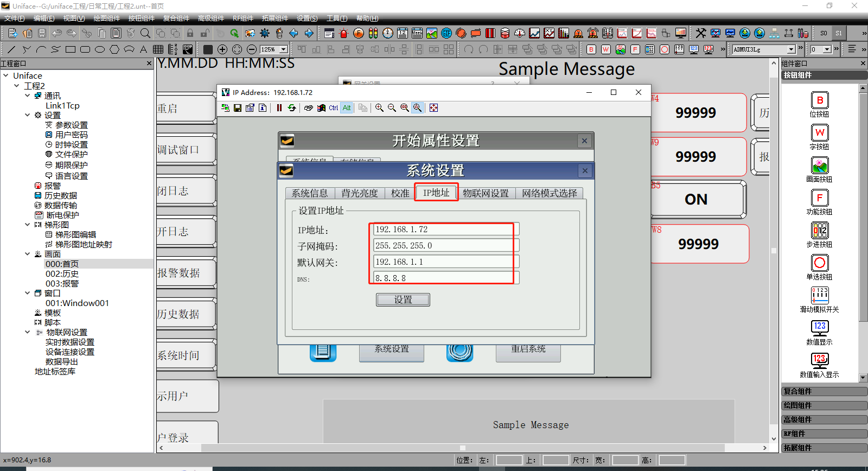Select 用户密码 in project tree

(x=71, y=135)
